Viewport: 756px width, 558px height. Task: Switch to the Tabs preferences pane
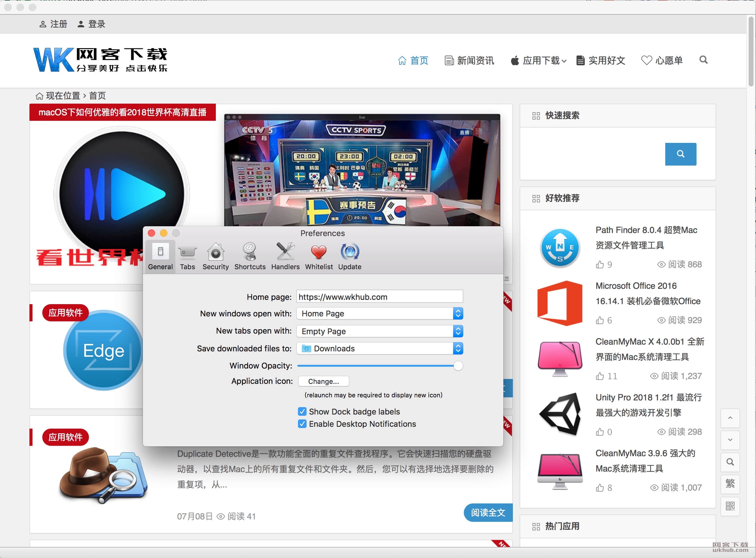tap(187, 256)
